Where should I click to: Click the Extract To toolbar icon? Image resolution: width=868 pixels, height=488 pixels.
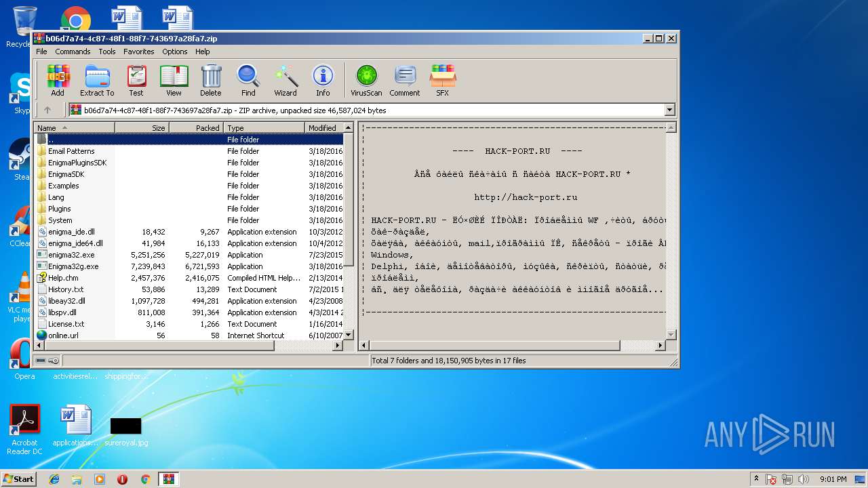tap(97, 81)
